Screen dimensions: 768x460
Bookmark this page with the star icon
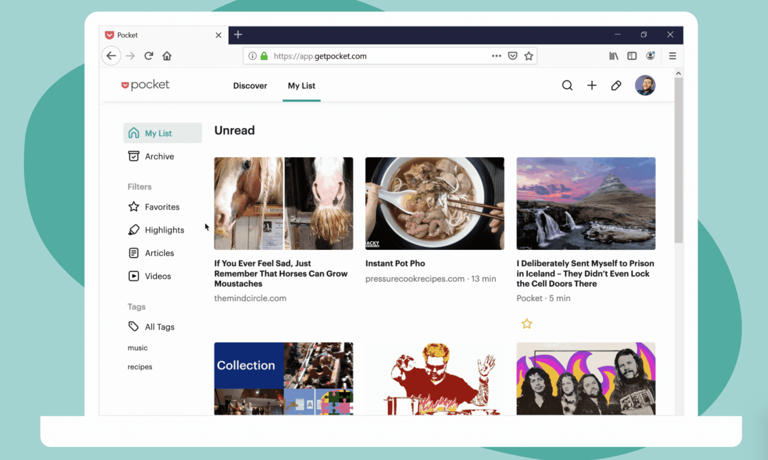[x=529, y=56]
